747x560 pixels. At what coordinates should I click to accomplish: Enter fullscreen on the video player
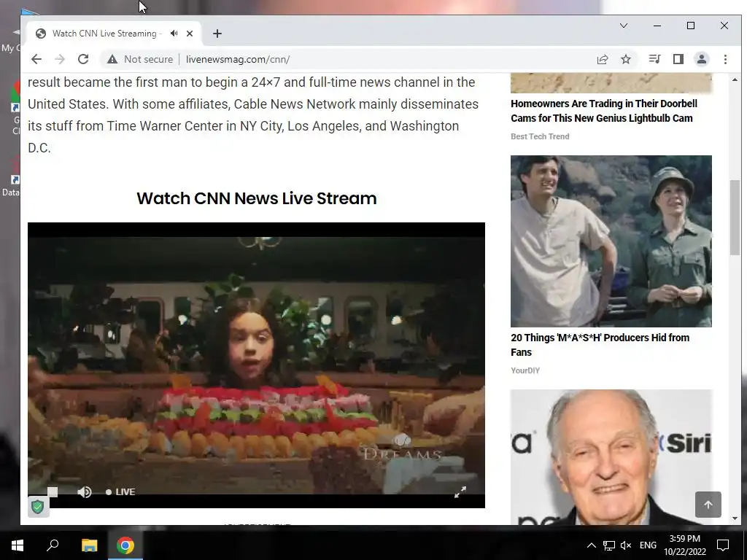460,492
